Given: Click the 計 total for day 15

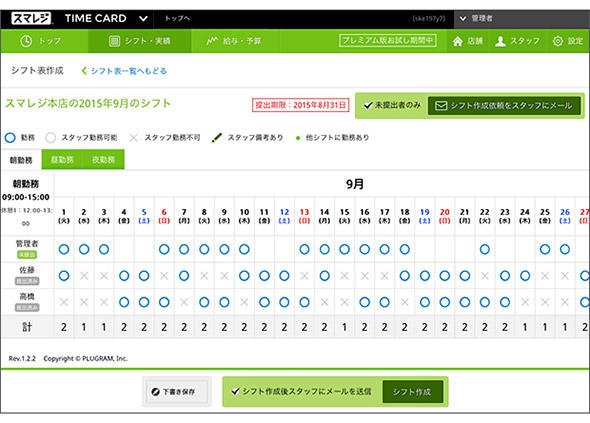Looking at the screenshot, I should [x=344, y=327].
